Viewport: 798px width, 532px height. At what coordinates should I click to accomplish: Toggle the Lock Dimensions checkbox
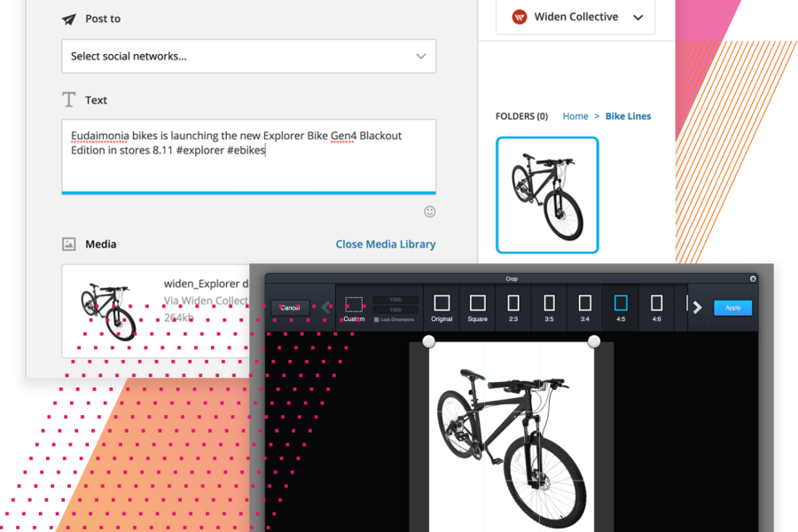[377, 319]
